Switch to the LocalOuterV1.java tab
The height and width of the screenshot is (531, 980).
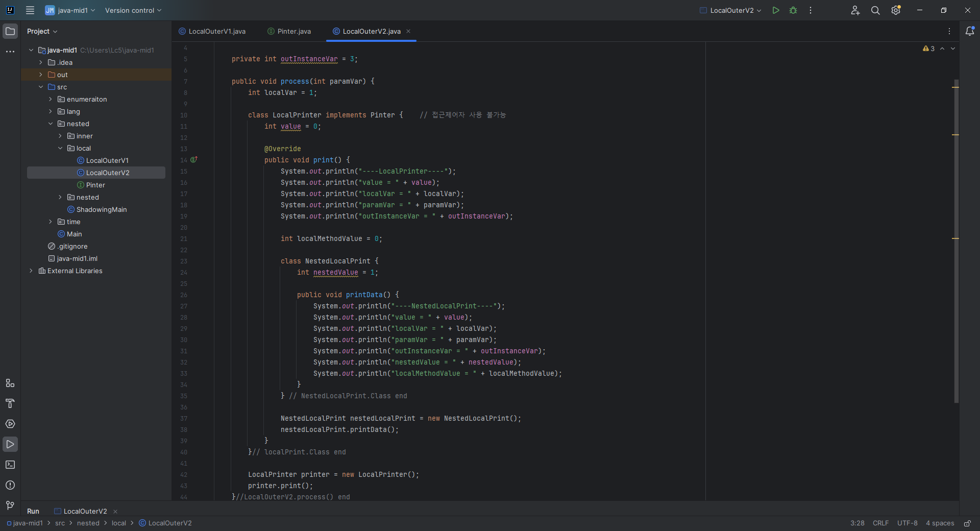(x=212, y=31)
